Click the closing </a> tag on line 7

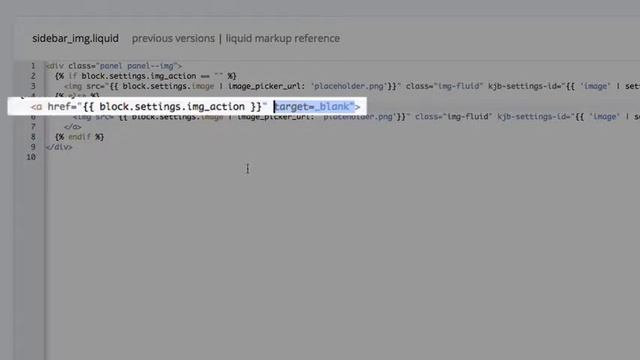coord(73,127)
